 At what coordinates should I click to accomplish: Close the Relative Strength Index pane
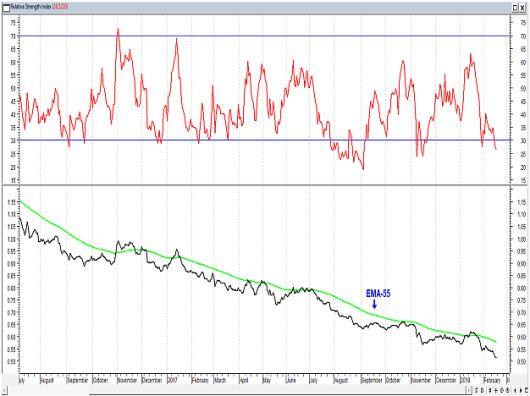point(523,8)
